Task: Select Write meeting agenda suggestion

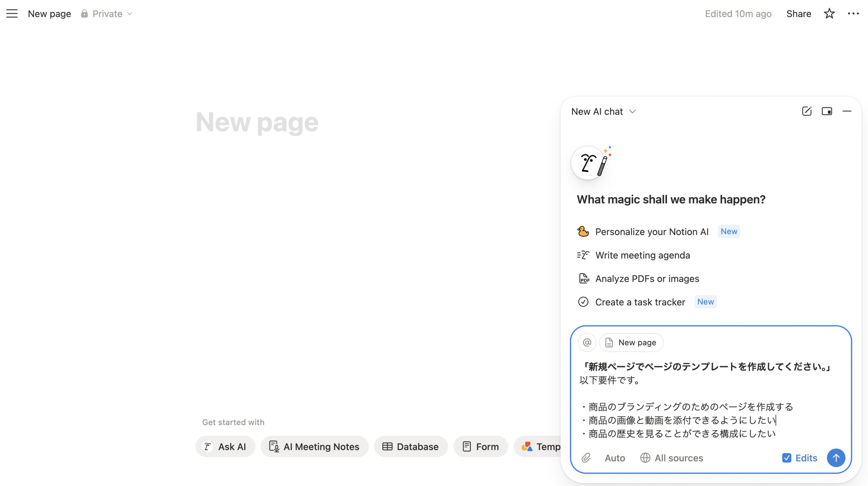Action: (x=642, y=255)
